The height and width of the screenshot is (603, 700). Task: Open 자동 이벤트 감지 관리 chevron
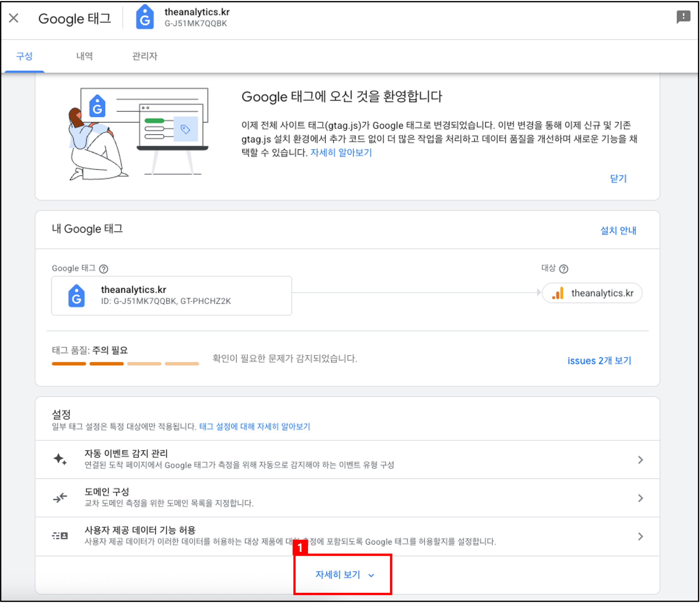pyautogui.click(x=640, y=460)
